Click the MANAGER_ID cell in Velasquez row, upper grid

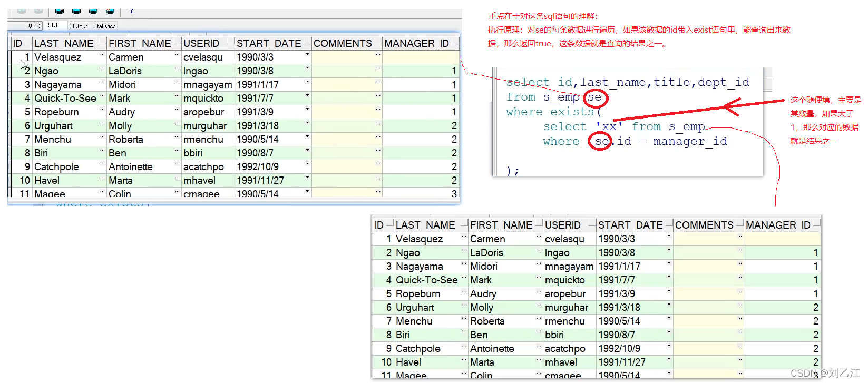tap(421, 57)
